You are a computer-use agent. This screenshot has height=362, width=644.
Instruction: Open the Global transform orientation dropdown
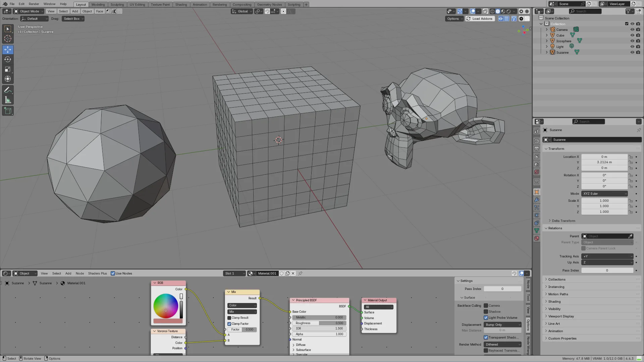(242, 11)
